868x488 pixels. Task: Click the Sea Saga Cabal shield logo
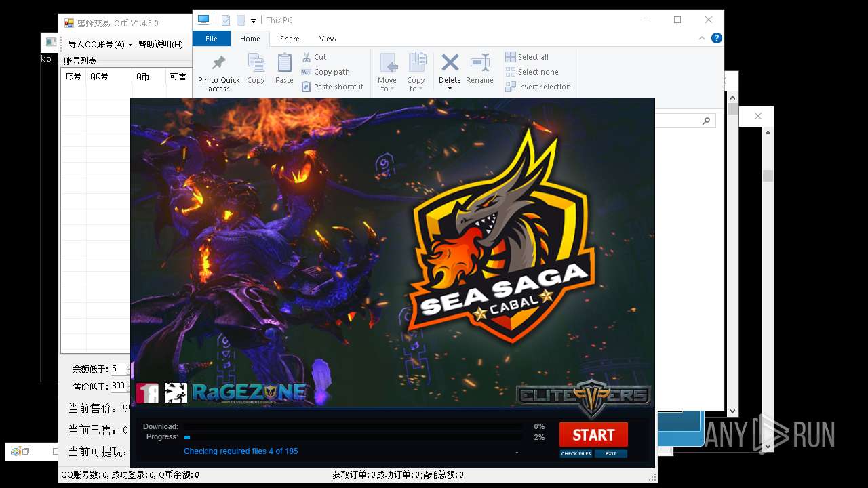[500, 237]
